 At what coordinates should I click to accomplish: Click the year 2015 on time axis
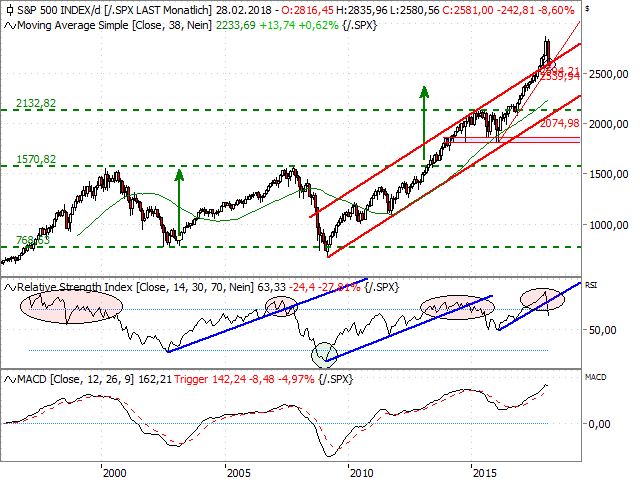point(485,473)
